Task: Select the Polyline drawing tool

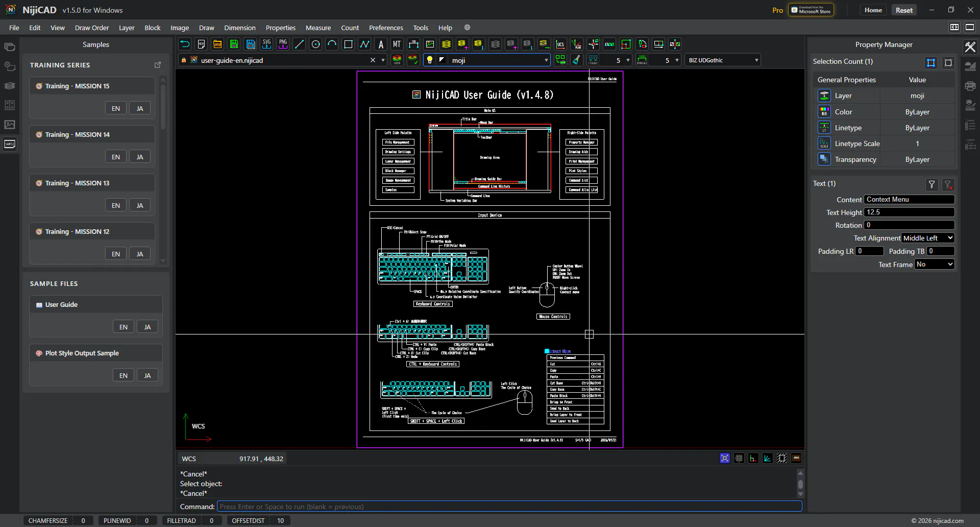Action: 365,44
